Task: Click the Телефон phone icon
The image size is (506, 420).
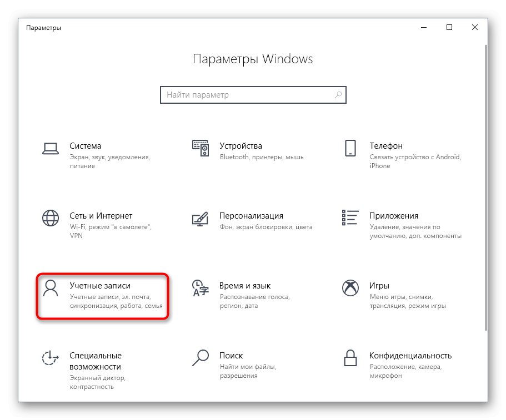Action: click(x=350, y=148)
